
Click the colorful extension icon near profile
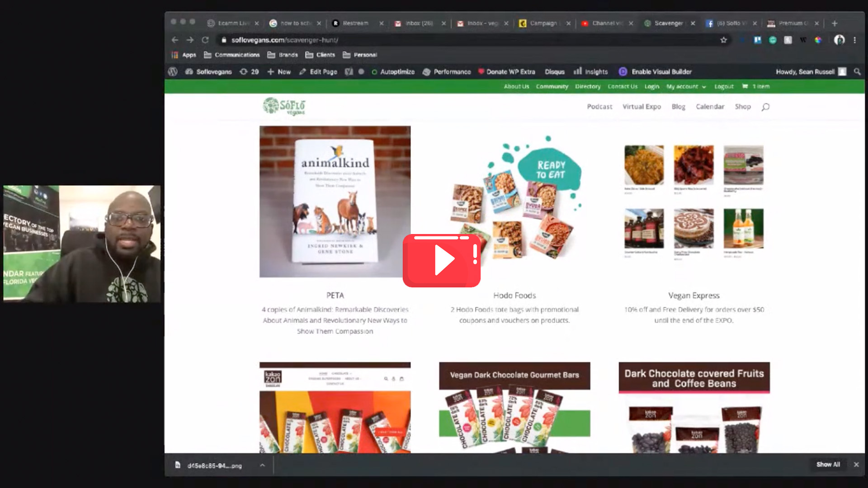(x=818, y=40)
